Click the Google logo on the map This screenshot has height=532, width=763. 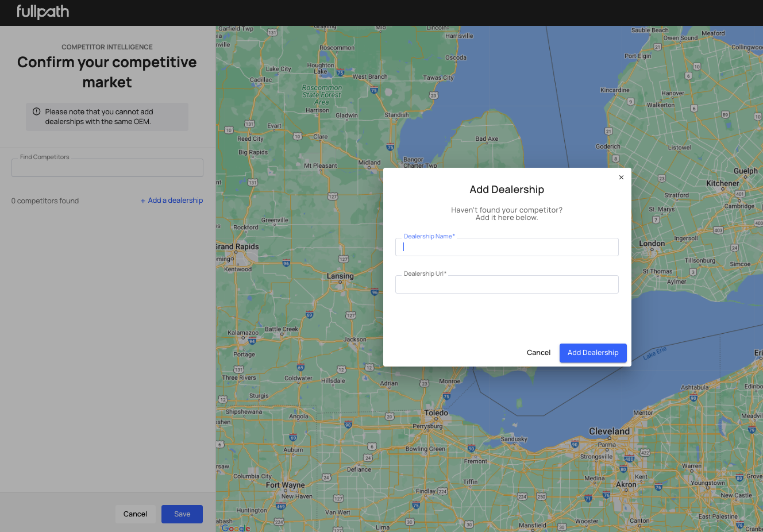coord(236,528)
